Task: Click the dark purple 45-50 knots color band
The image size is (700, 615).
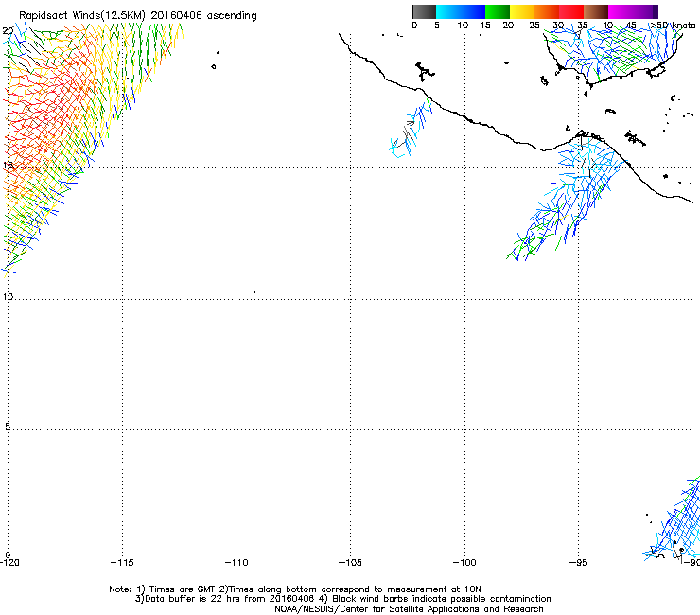Action: 645,11
